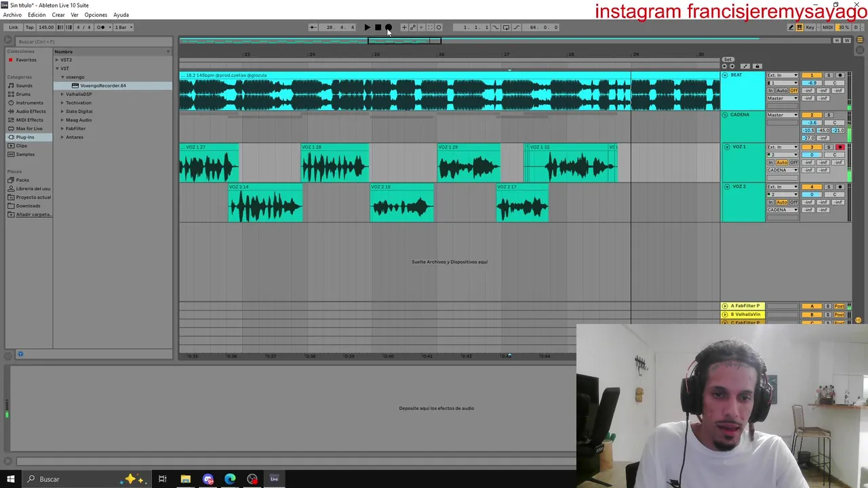Click the Tap tempo button
Viewport: 868px width, 488px height.
[x=29, y=27]
